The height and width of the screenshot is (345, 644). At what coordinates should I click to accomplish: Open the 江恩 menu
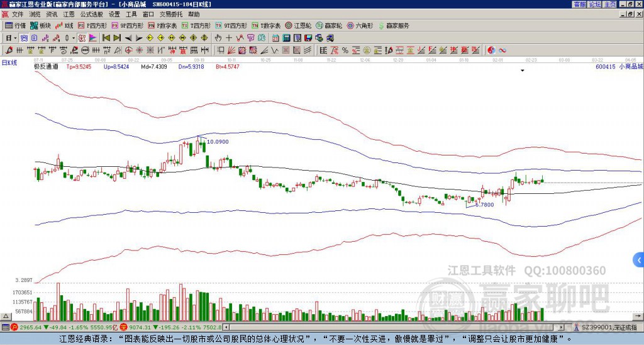pos(69,14)
